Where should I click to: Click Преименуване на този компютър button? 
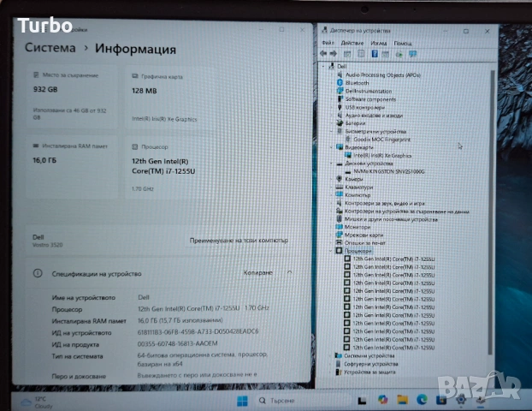[x=239, y=240]
